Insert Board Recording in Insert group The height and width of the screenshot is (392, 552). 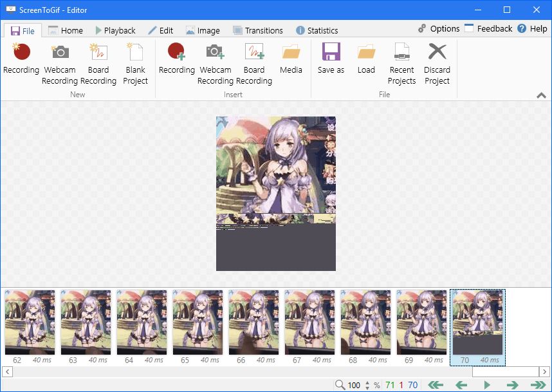tap(254, 64)
